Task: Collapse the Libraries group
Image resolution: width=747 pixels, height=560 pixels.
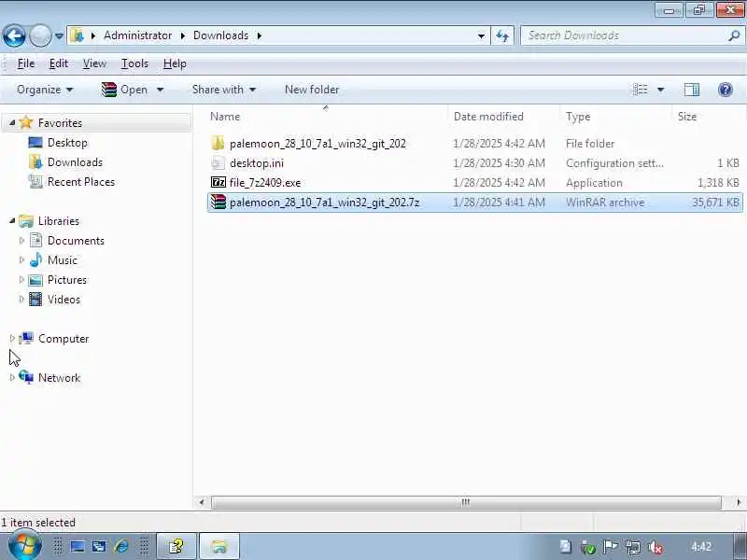Action: point(12,221)
